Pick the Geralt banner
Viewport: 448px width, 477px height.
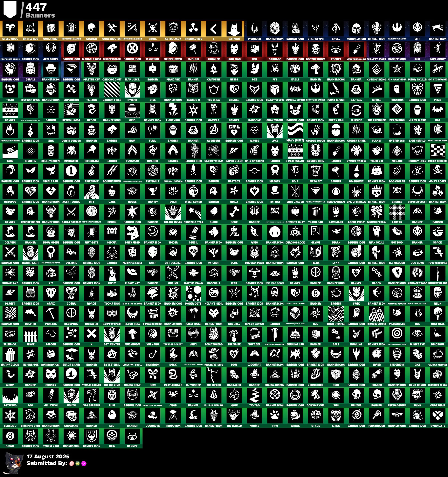31,69
